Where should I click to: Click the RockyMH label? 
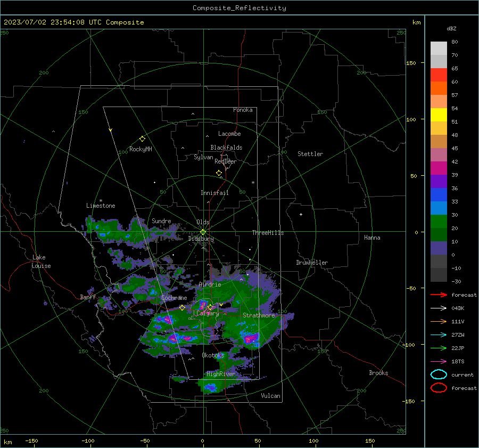(x=141, y=149)
